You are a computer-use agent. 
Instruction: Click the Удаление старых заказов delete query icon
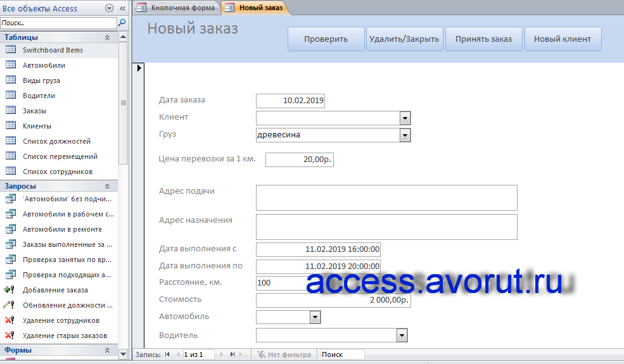9,335
